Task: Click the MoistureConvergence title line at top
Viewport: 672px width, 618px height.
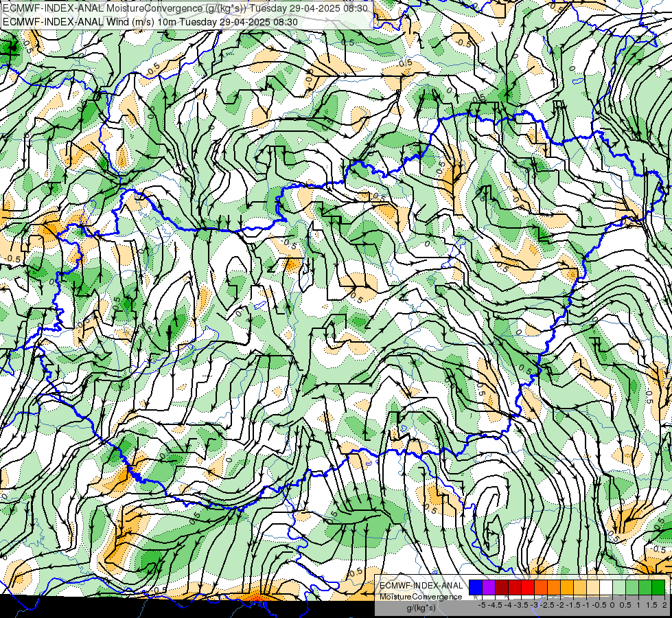Action: pos(185,8)
